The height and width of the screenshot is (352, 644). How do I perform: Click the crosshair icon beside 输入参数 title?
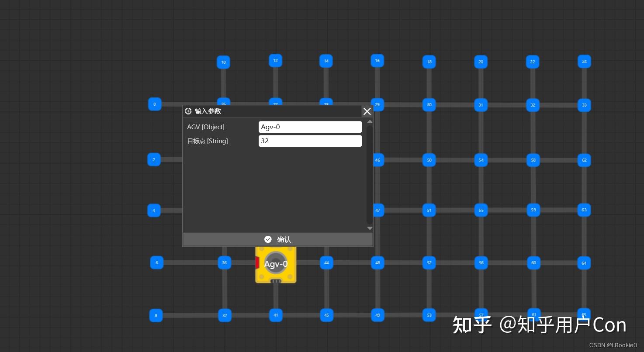click(x=188, y=111)
